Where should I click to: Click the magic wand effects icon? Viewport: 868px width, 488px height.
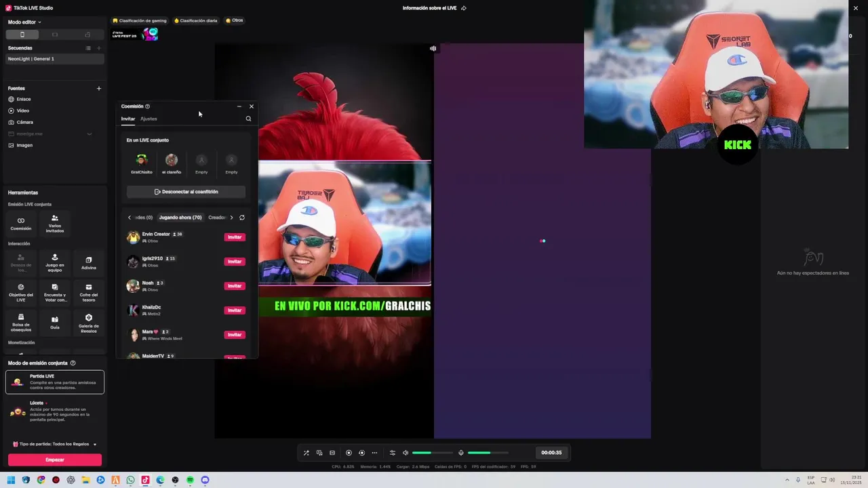(x=306, y=453)
